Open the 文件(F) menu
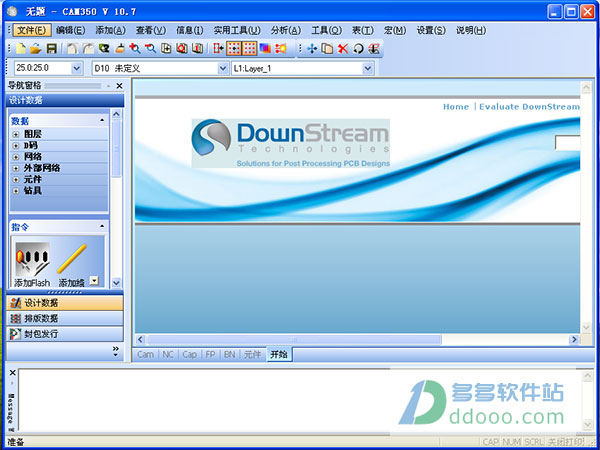 pos(32,30)
